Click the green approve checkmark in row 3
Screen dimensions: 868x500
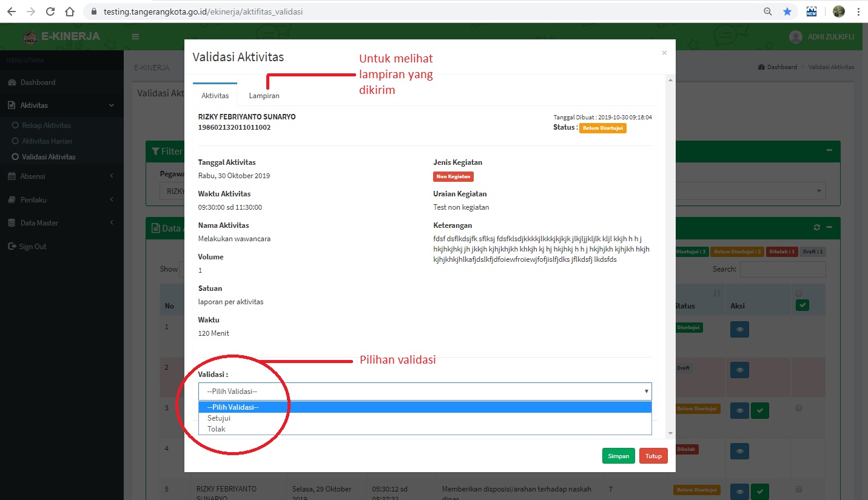click(760, 410)
